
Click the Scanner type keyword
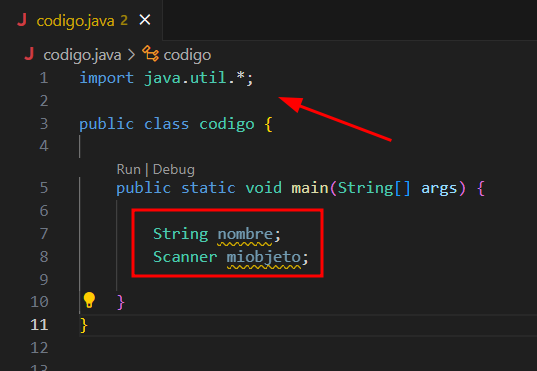pyautogui.click(x=185, y=257)
